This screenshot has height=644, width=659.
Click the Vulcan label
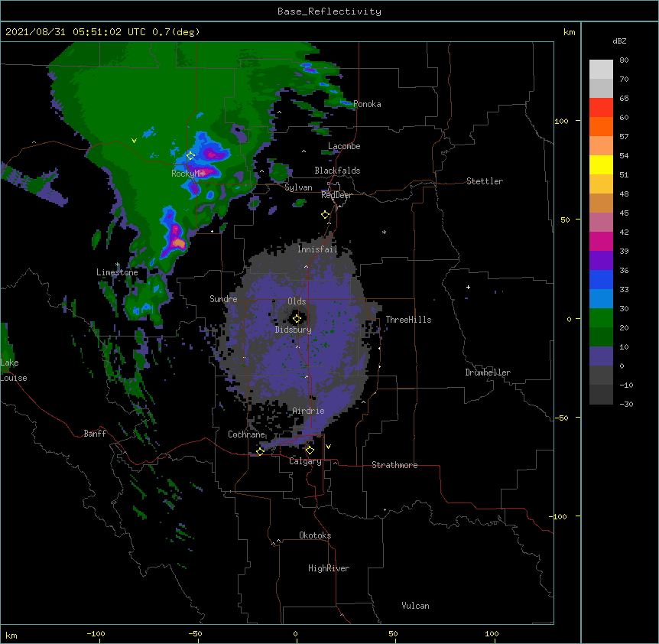(415, 606)
